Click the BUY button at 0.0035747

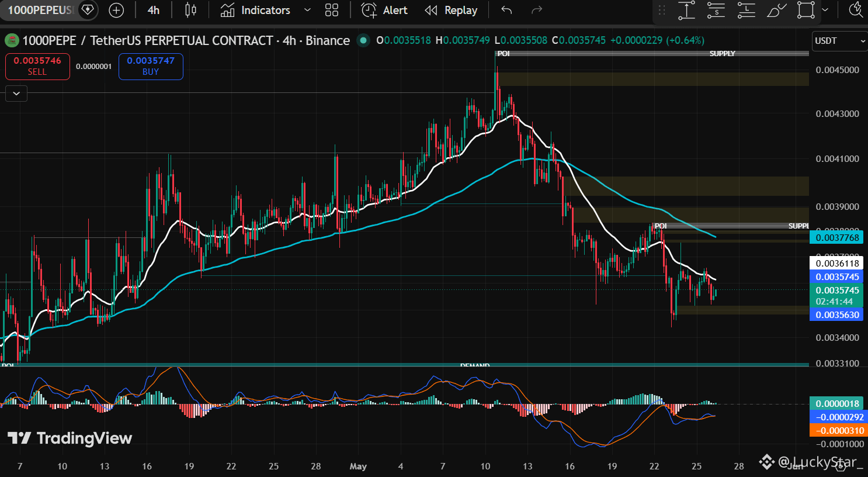pos(151,66)
